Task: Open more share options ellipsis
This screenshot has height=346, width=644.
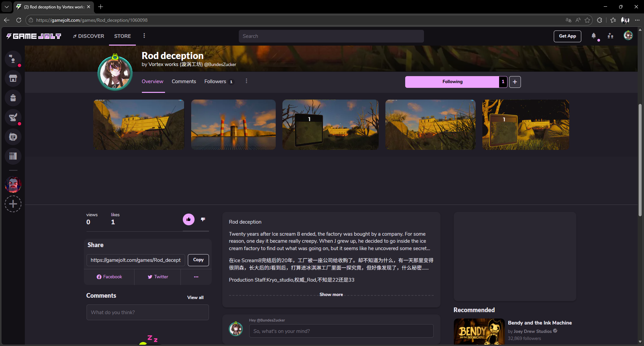Action: tap(196, 277)
